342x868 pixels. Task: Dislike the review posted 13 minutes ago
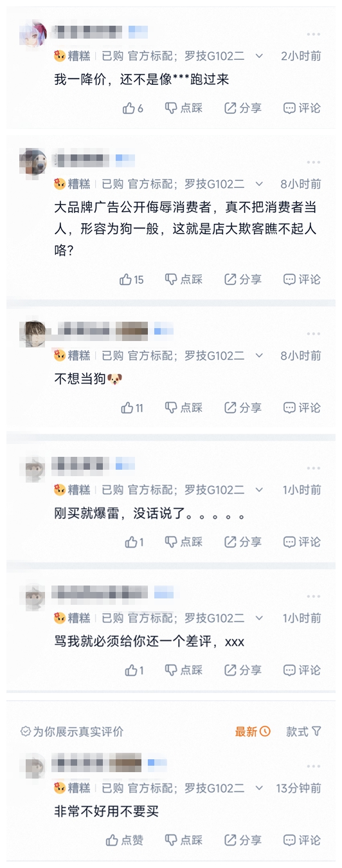click(x=184, y=840)
